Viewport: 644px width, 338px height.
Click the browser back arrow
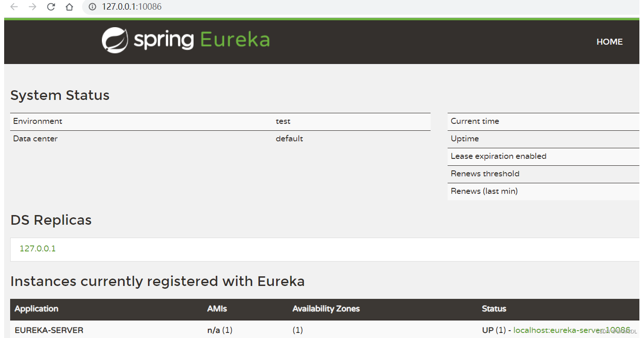tap(14, 7)
